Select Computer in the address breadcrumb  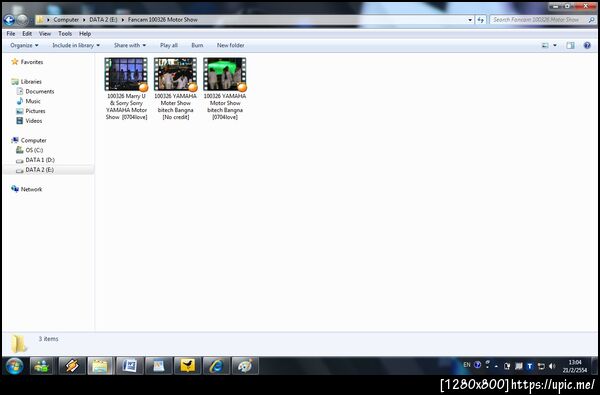pyautogui.click(x=66, y=20)
